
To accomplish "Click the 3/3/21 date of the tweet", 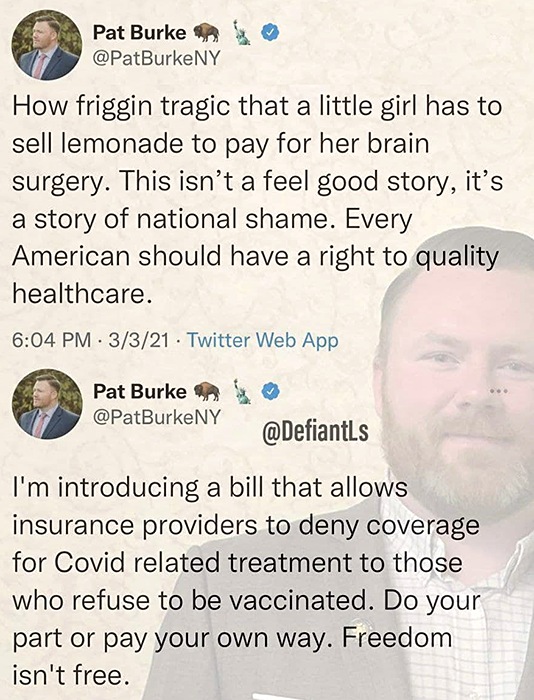I will pos(138,340).
